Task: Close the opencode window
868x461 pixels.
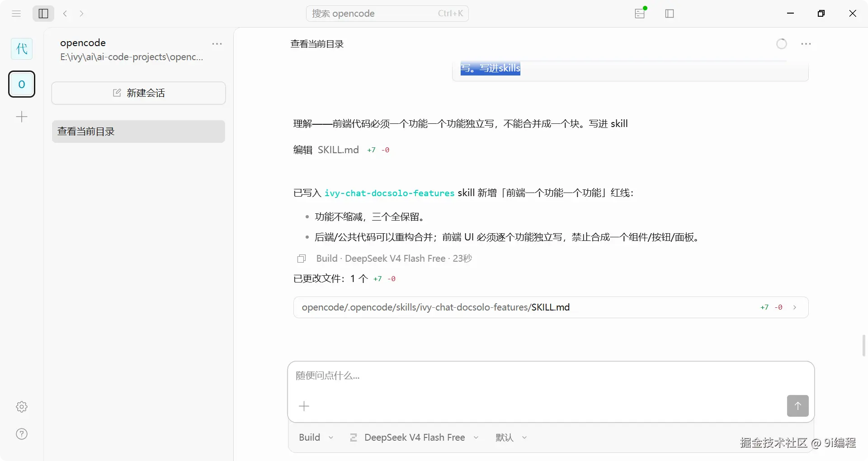Action: click(x=853, y=14)
